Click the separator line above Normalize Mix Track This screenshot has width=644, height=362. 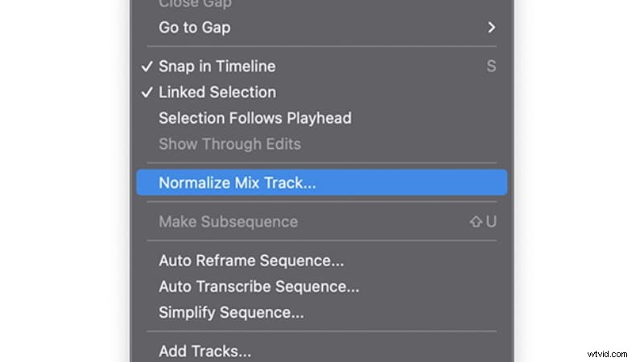(x=322, y=163)
